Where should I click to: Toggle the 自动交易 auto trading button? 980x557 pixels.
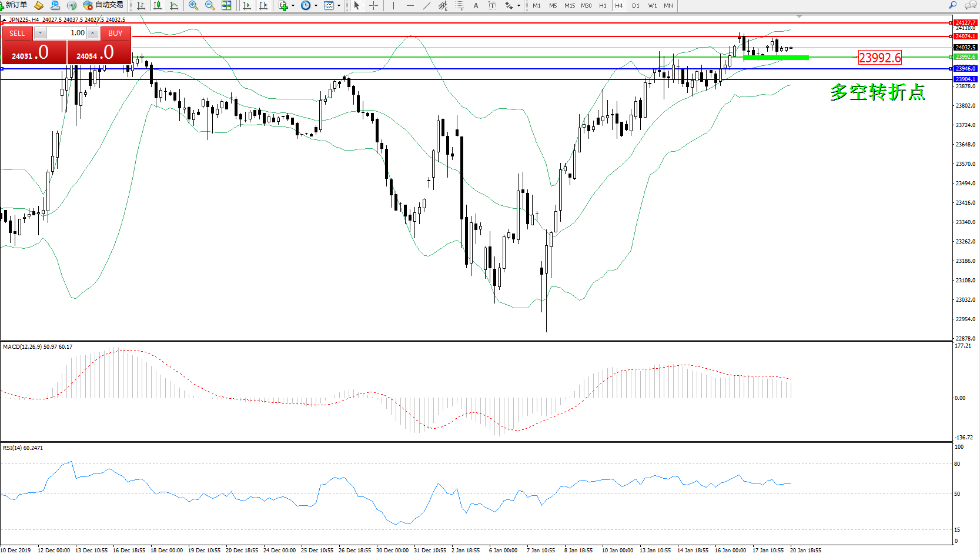point(103,5)
